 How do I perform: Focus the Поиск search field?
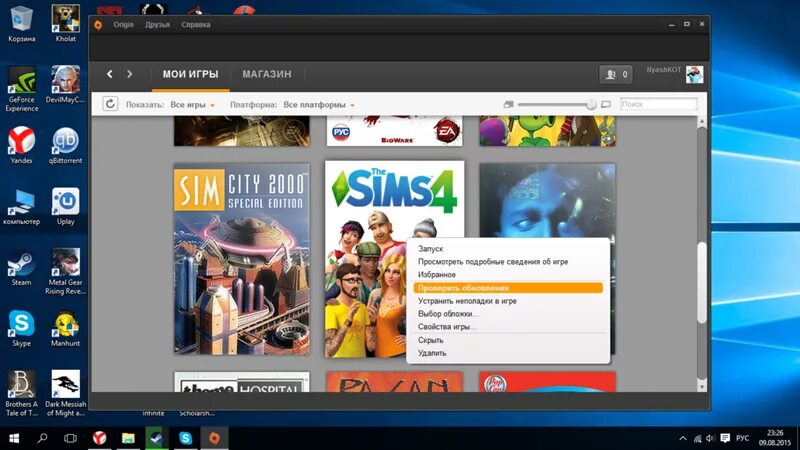[x=659, y=104]
